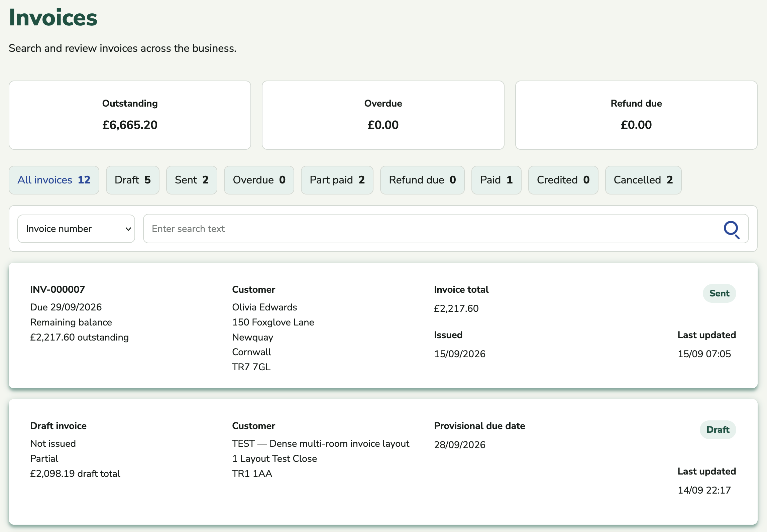Switch to the Paid filter tab
The width and height of the screenshot is (767, 532).
(x=496, y=180)
